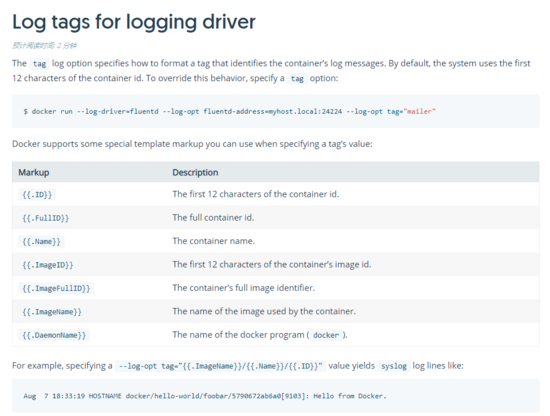Click the Description column header
This screenshot has width=550, height=416.
(x=195, y=173)
